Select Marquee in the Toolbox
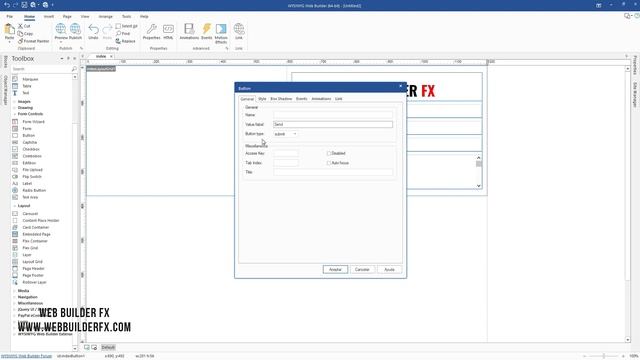This screenshot has height=360, width=640. (x=30, y=79)
